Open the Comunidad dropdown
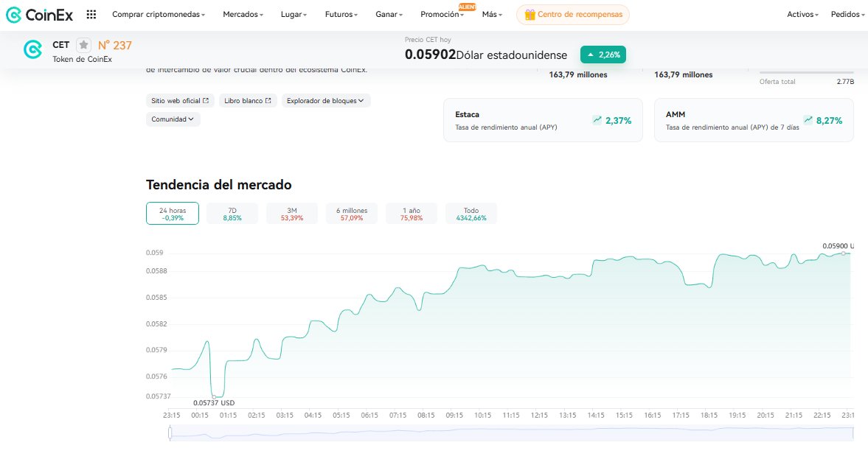Viewport: 868px width, 459px height. pos(172,119)
